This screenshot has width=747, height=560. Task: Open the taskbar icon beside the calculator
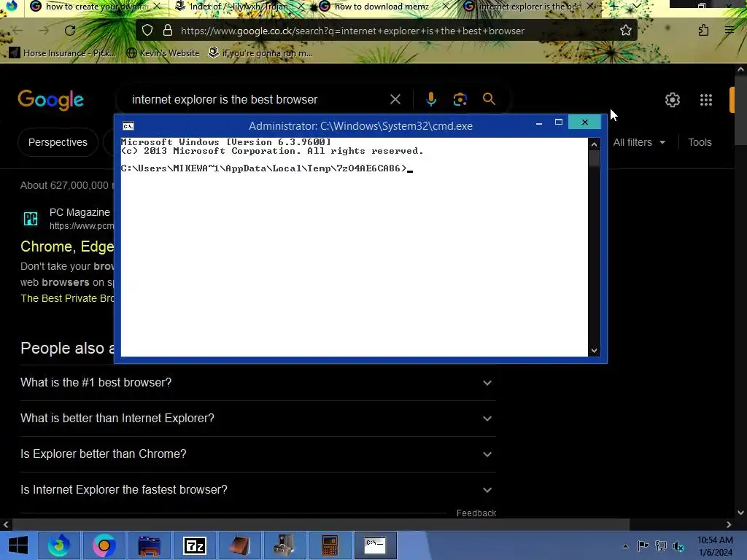pyautogui.click(x=285, y=545)
